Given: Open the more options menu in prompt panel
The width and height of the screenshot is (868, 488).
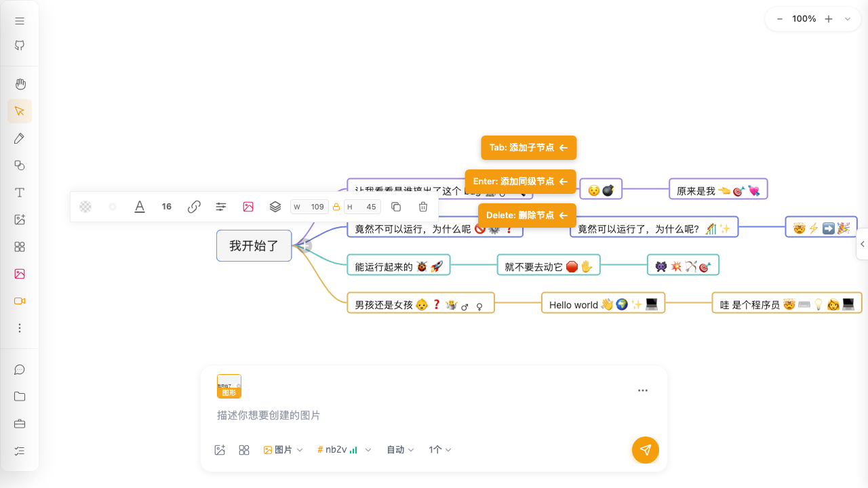Looking at the screenshot, I should point(642,390).
